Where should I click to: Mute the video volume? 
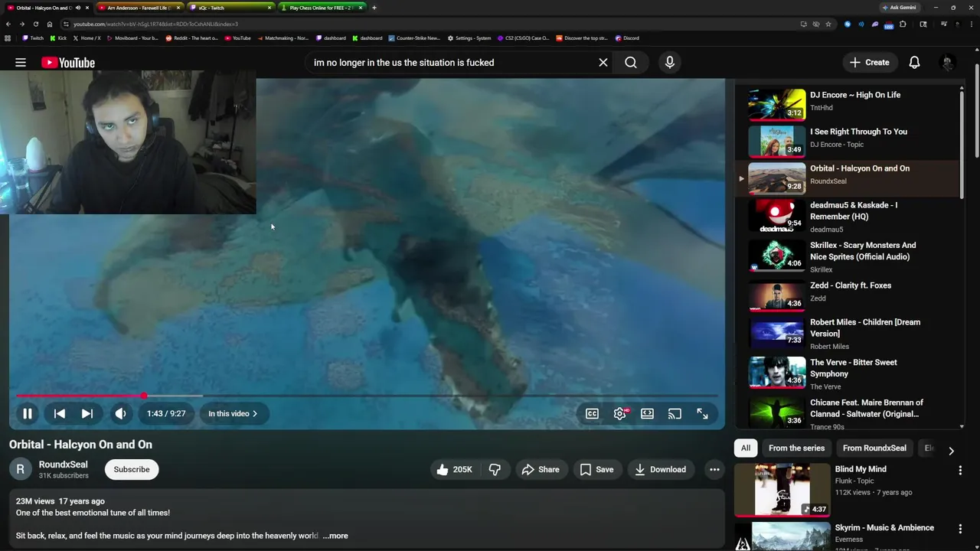(x=120, y=413)
